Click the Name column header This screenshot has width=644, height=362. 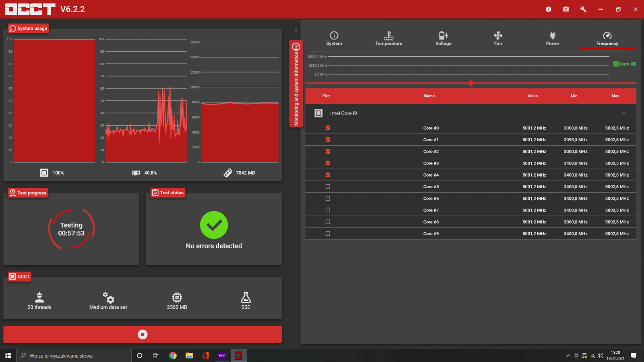[x=429, y=96]
